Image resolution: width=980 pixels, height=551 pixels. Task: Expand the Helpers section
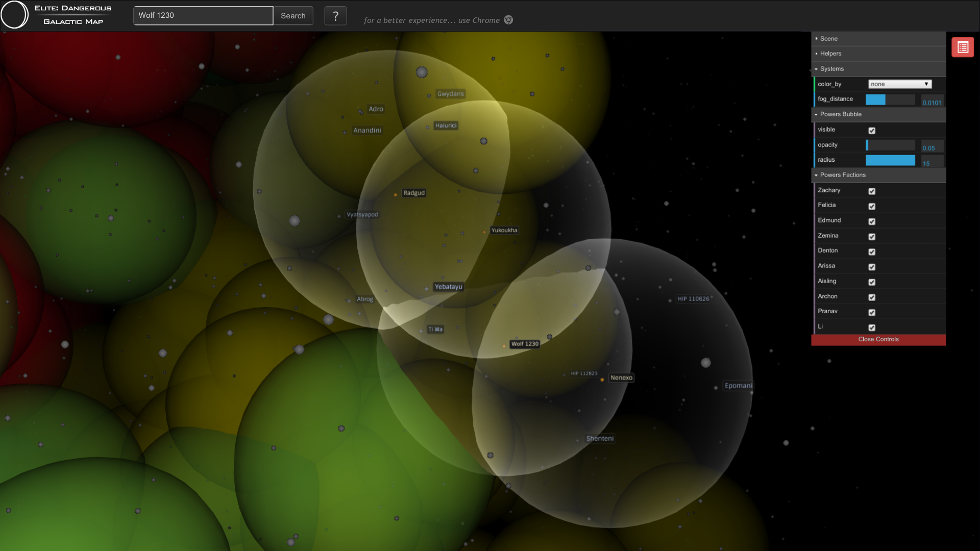tap(878, 54)
